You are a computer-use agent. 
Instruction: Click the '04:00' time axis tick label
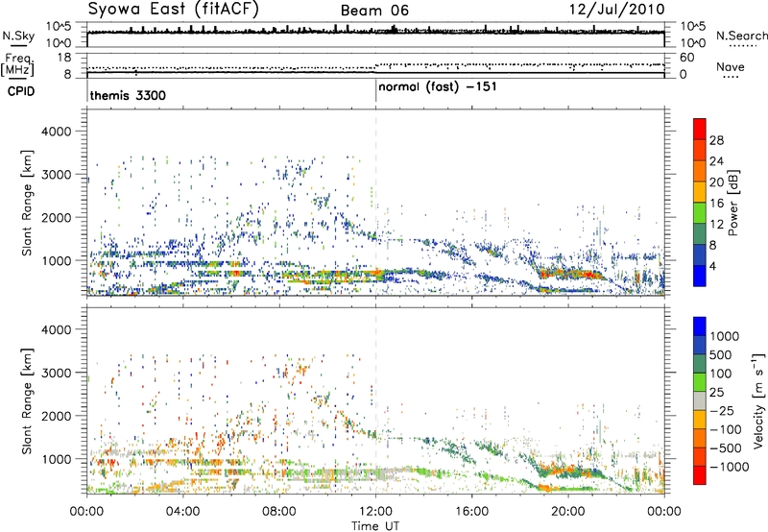[x=183, y=512]
